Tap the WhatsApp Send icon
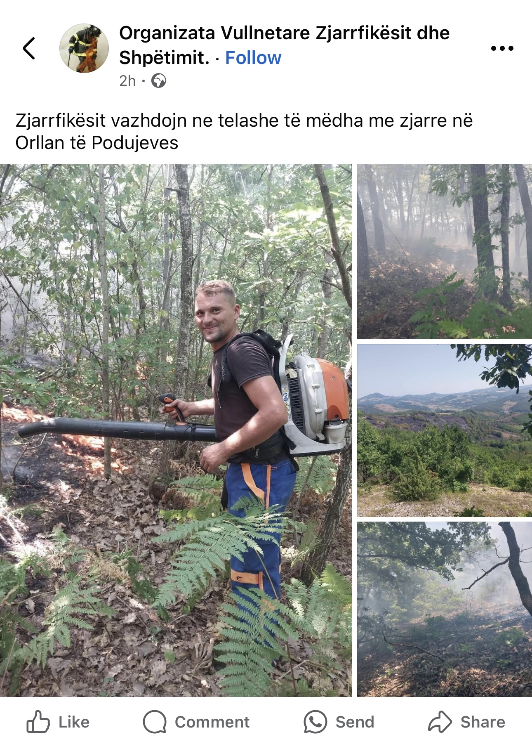 (x=315, y=722)
